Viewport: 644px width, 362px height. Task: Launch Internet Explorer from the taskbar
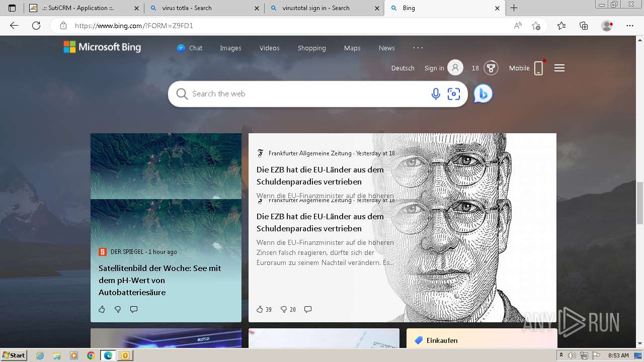pos(40,355)
